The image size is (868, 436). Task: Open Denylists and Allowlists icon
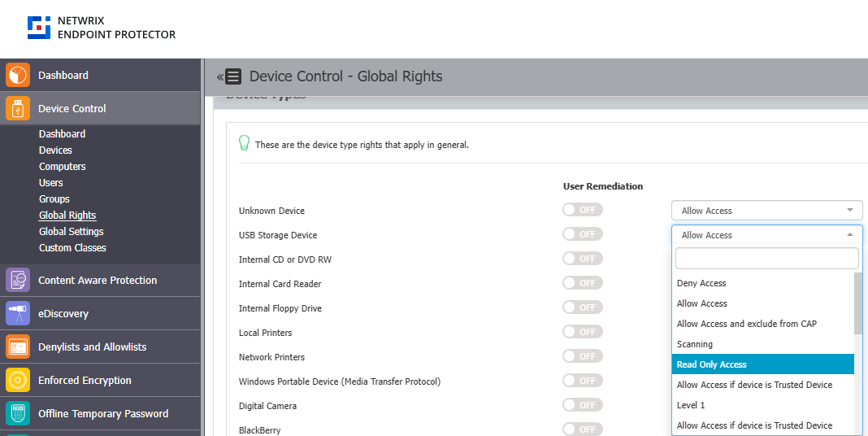(18, 347)
